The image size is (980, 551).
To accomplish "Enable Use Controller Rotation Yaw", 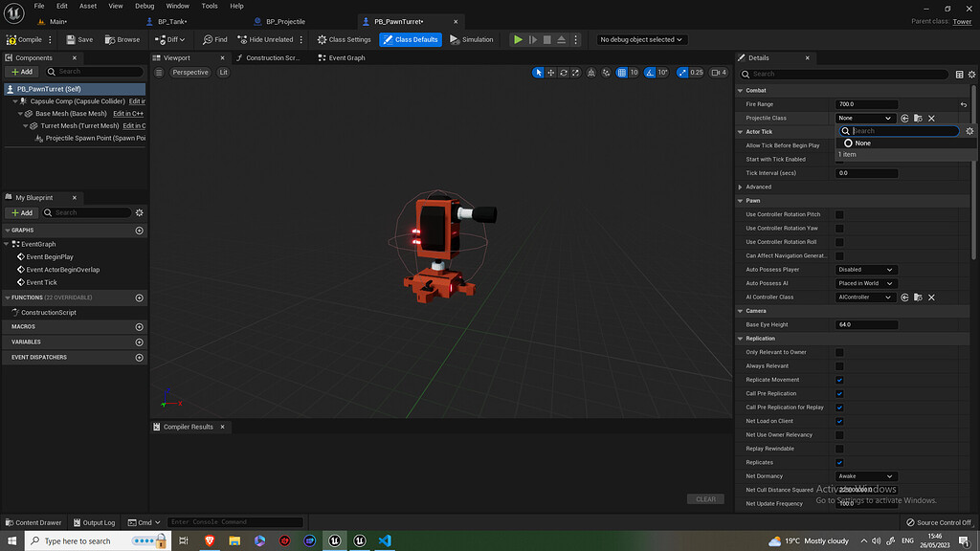I will point(839,228).
